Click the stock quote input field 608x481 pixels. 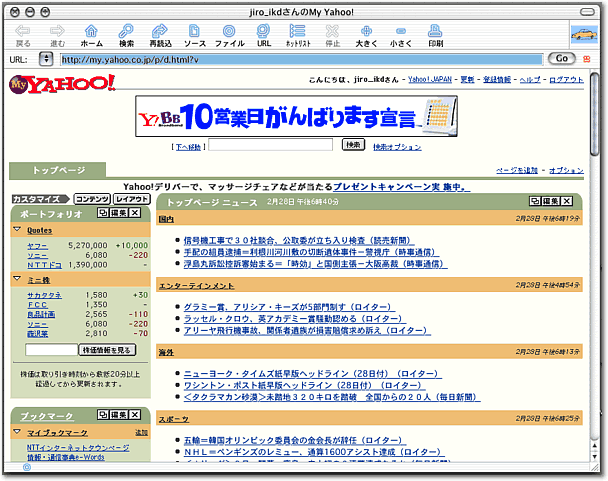click(x=52, y=350)
